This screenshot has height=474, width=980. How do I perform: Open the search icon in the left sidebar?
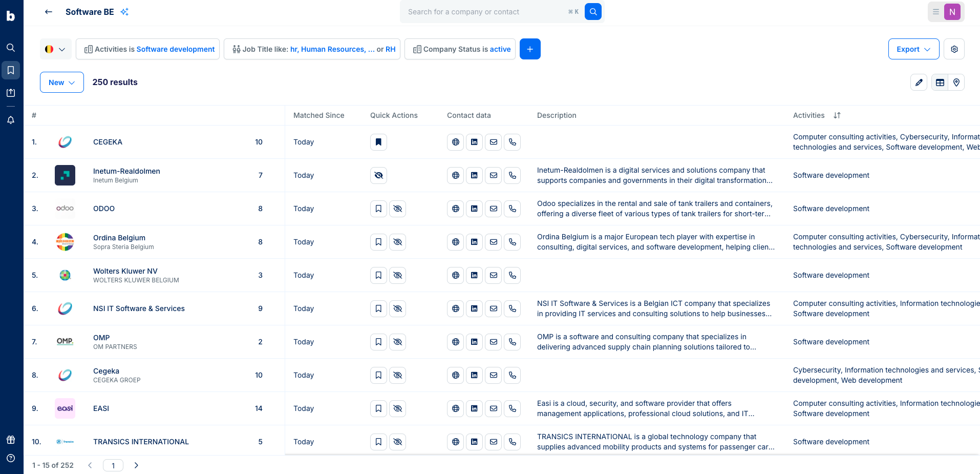pos(11,48)
